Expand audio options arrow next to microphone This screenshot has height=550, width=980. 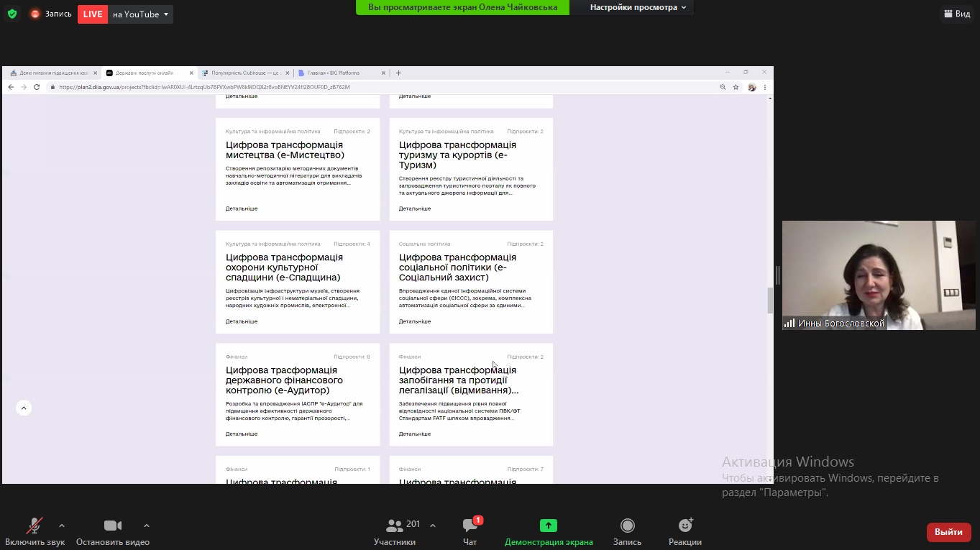click(x=62, y=526)
